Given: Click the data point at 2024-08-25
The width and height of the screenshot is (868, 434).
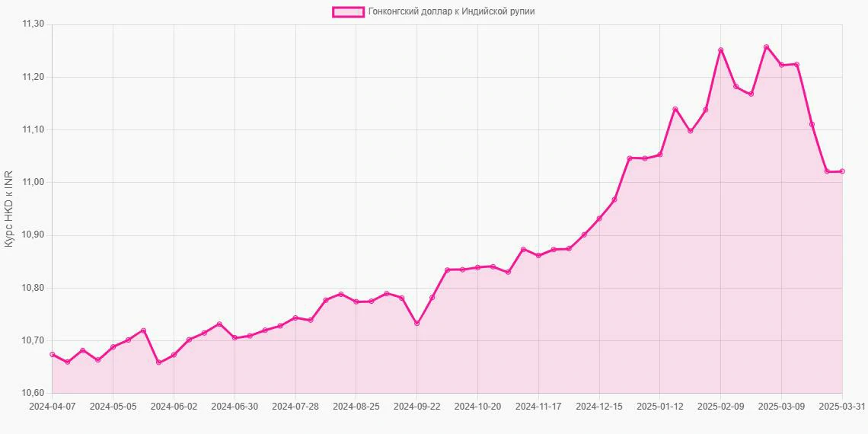Looking at the screenshot, I should pyautogui.click(x=356, y=302).
